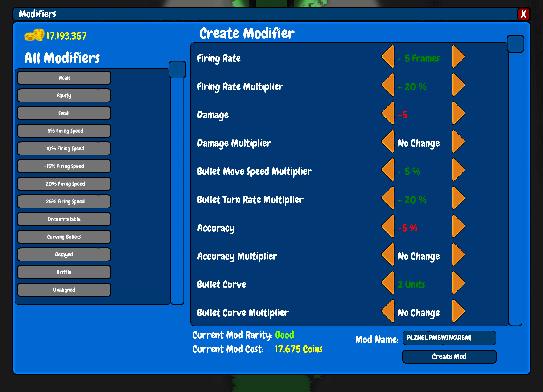Select the Uncontrollable modifier from list
The height and width of the screenshot is (392, 543).
click(x=65, y=219)
